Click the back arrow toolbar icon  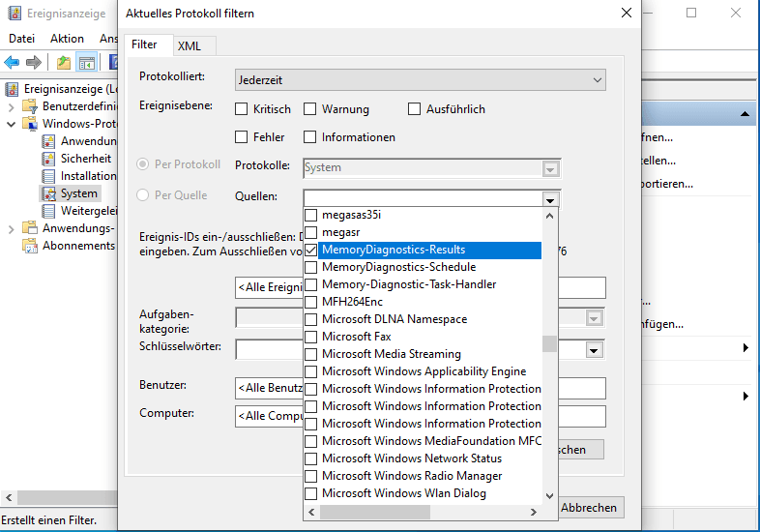pyautogui.click(x=13, y=63)
